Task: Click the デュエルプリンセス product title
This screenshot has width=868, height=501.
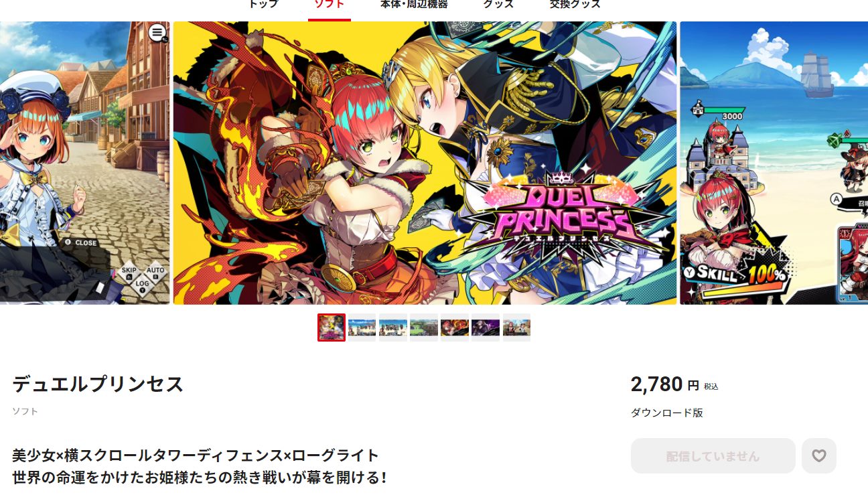Action: point(98,384)
